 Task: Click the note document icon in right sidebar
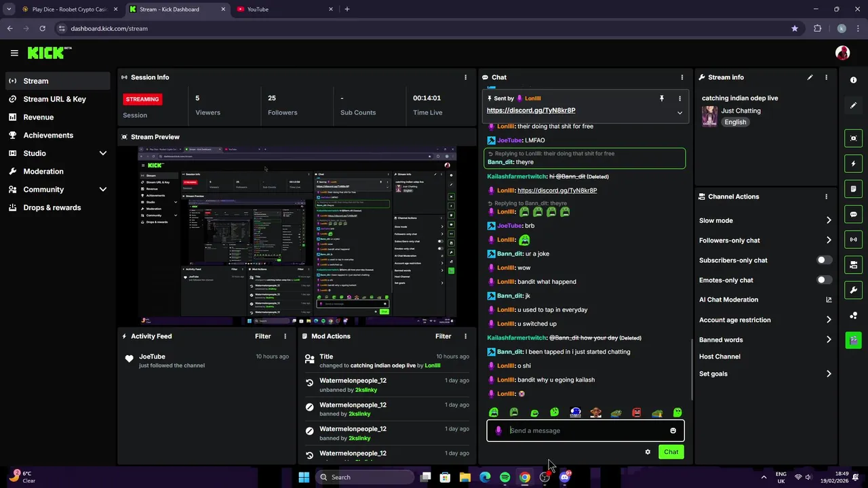pos(853,188)
